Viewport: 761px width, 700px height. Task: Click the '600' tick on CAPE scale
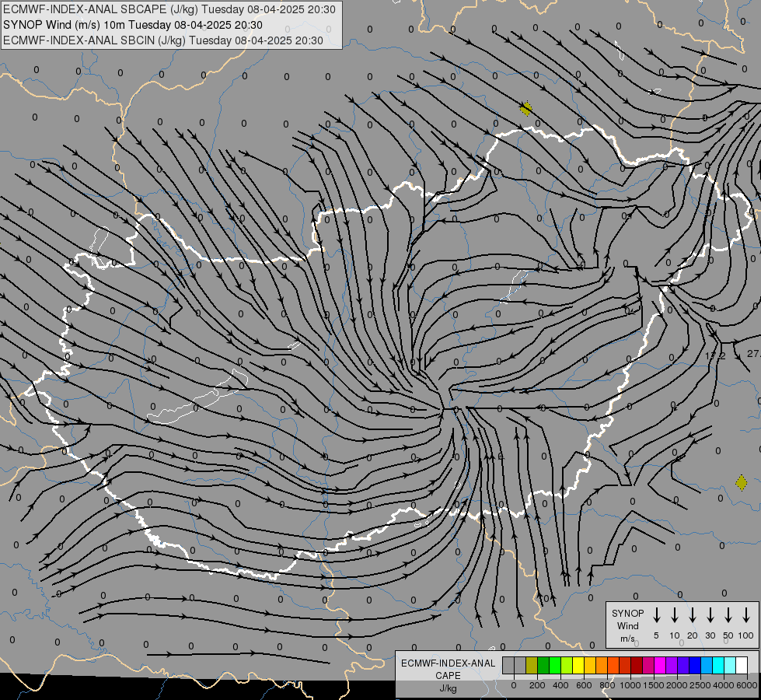pyautogui.click(x=584, y=685)
